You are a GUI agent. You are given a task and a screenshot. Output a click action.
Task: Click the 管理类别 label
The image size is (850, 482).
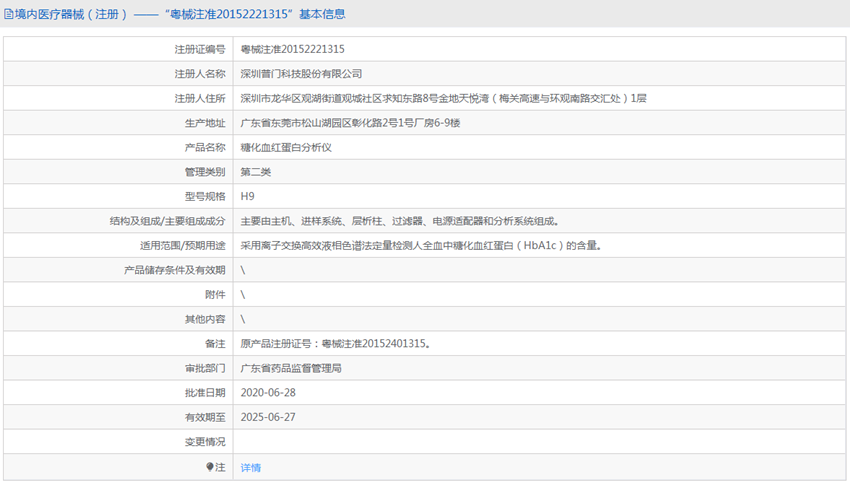(x=205, y=172)
